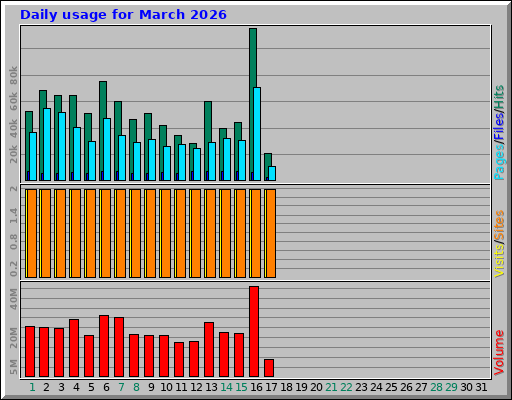The image size is (512, 400).
Task: Click the cyan pages bar for day 16
Action: [x=257, y=134]
